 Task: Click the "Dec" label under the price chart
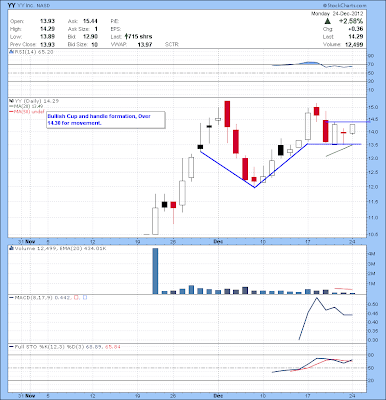coord(218,241)
